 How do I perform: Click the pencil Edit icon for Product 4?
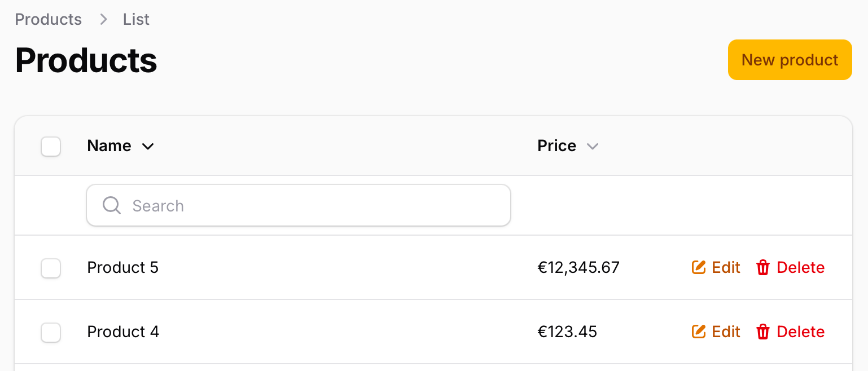pyautogui.click(x=699, y=332)
